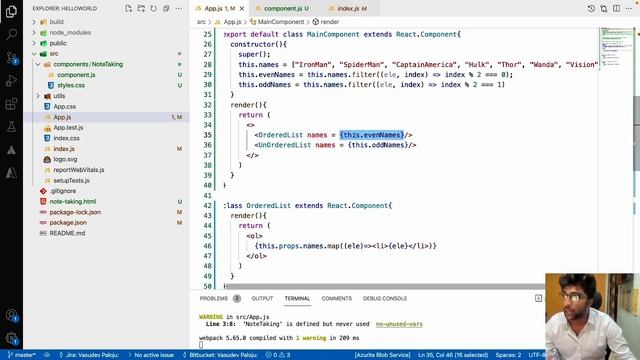
Task: Refresh the Explorer file tree
Action: point(153,8)
